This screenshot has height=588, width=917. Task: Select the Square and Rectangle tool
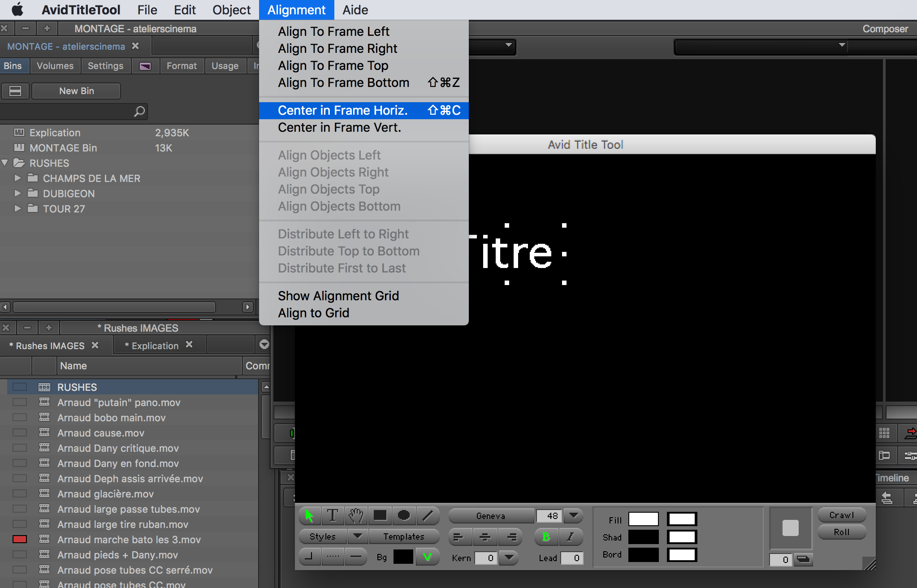tap(380, 516)
